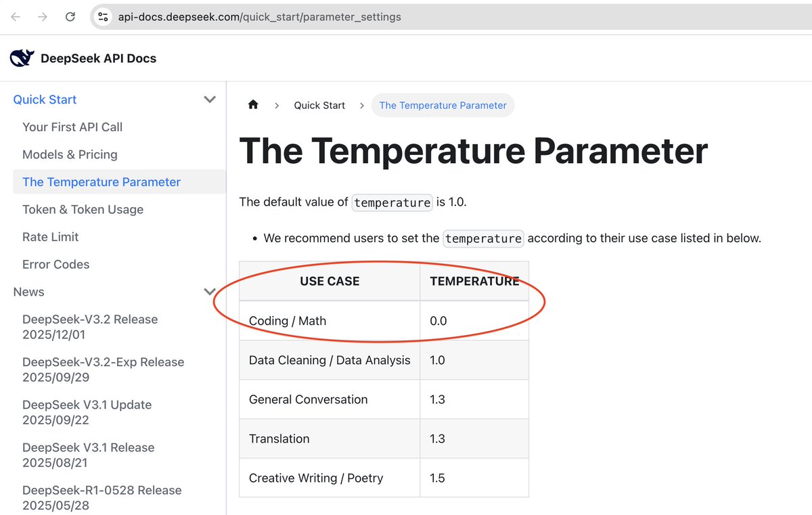Image resolution: width=812 pixels, height=515 pixels.
Task: Click the 1.5 temperature value cell
Action: pos(474,478)
